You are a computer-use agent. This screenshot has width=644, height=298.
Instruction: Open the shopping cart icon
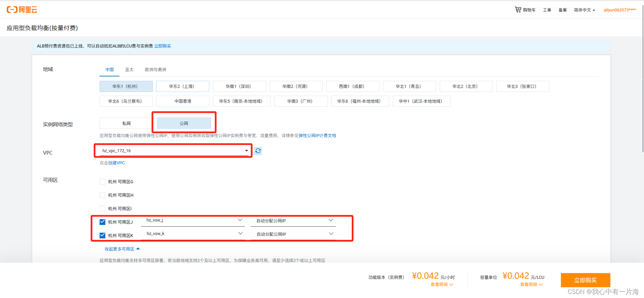(x=518, y=9)
